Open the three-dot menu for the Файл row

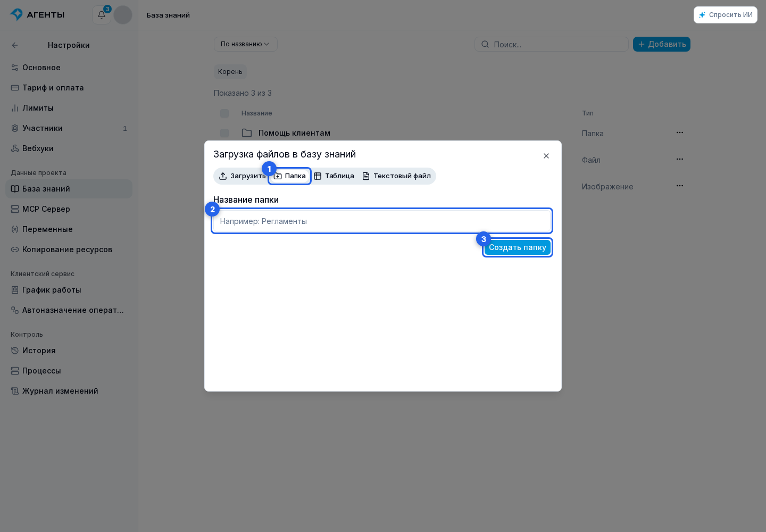[x=680, y=159]
